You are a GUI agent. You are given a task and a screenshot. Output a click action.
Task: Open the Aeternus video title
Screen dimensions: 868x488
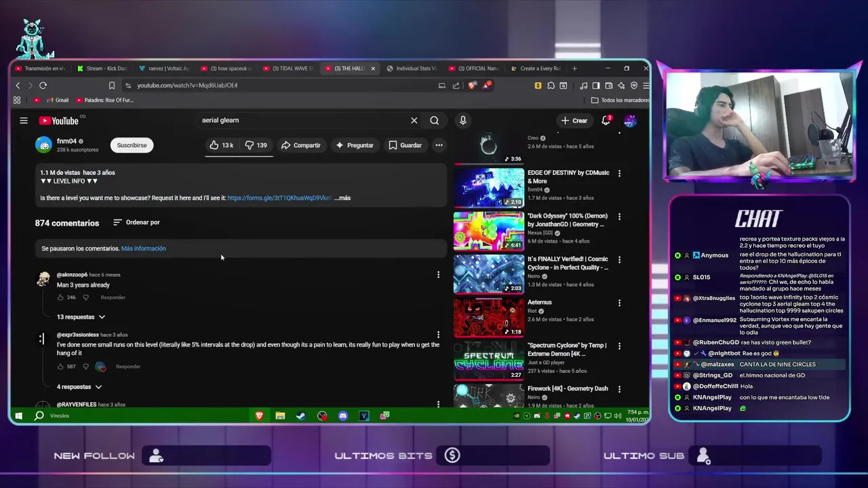[540, 302]
